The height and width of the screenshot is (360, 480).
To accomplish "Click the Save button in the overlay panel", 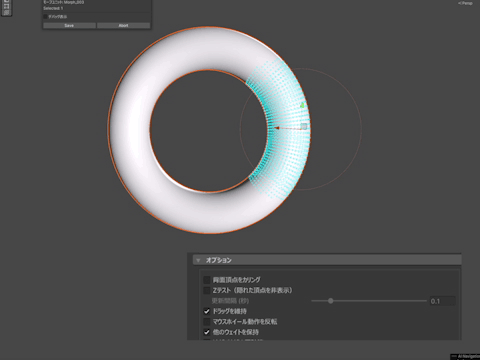I will (x=69, y=26).
